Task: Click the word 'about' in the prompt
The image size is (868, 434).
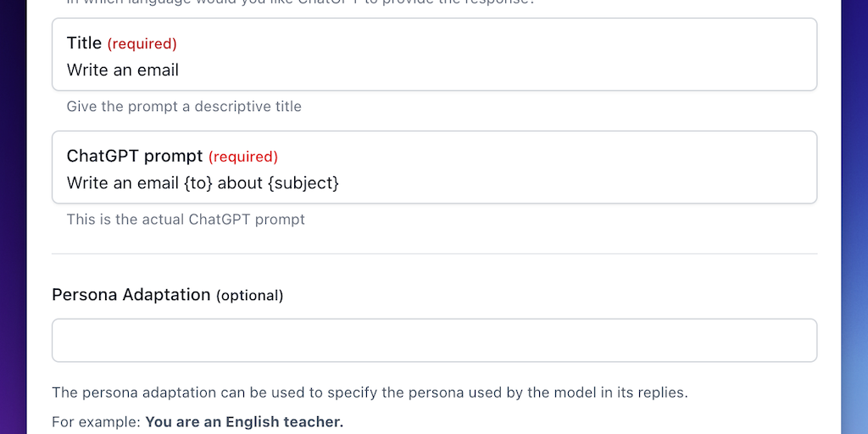Action: 240,183
